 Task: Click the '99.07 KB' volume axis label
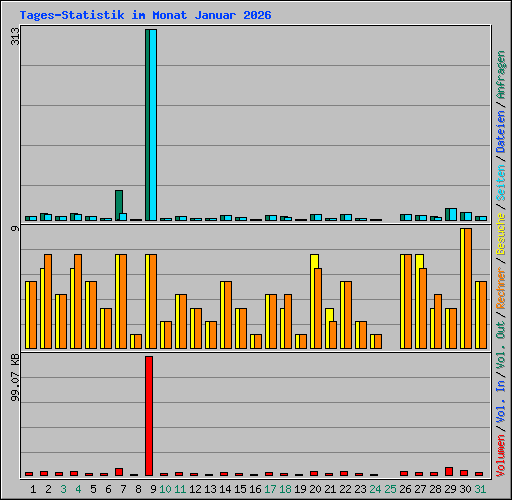pos(15,378)
